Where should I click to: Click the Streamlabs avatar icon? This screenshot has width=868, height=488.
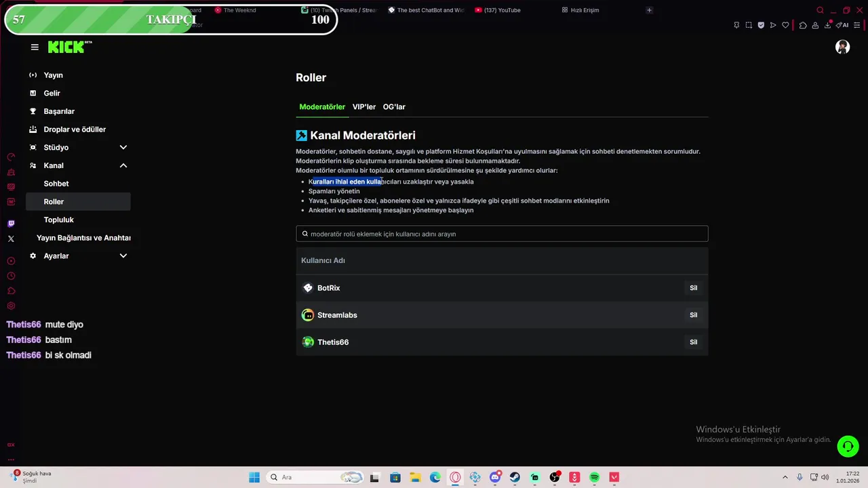click(308, 315)
